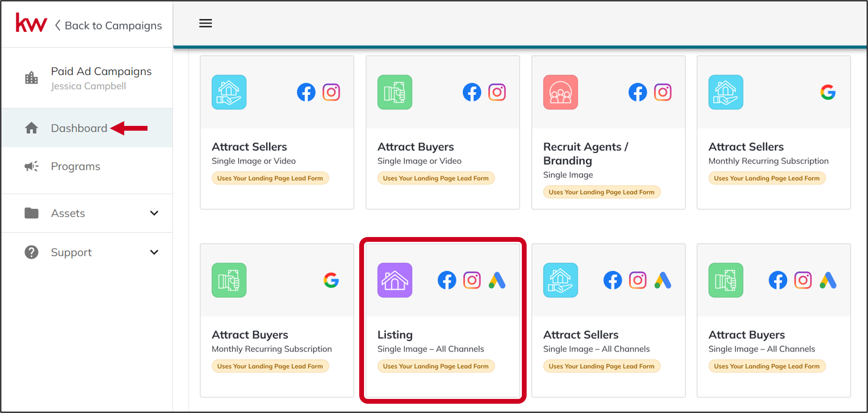Open Attract Sellers Monthly Recurring Subscription title
Image resolution: width=868 pixels, height=413 pixels.
[746, 147]
